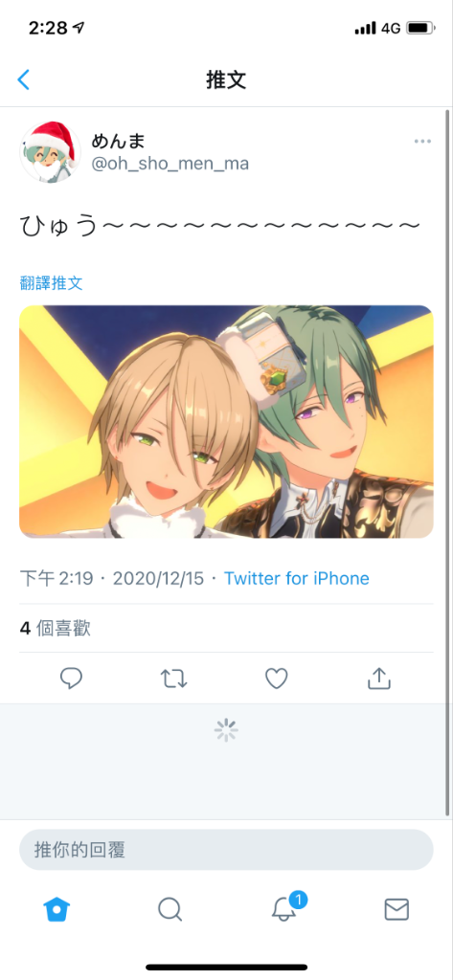Open the めんま Santa hat profile avatar
The image size is (453, 980).
[x=50, y=152]
